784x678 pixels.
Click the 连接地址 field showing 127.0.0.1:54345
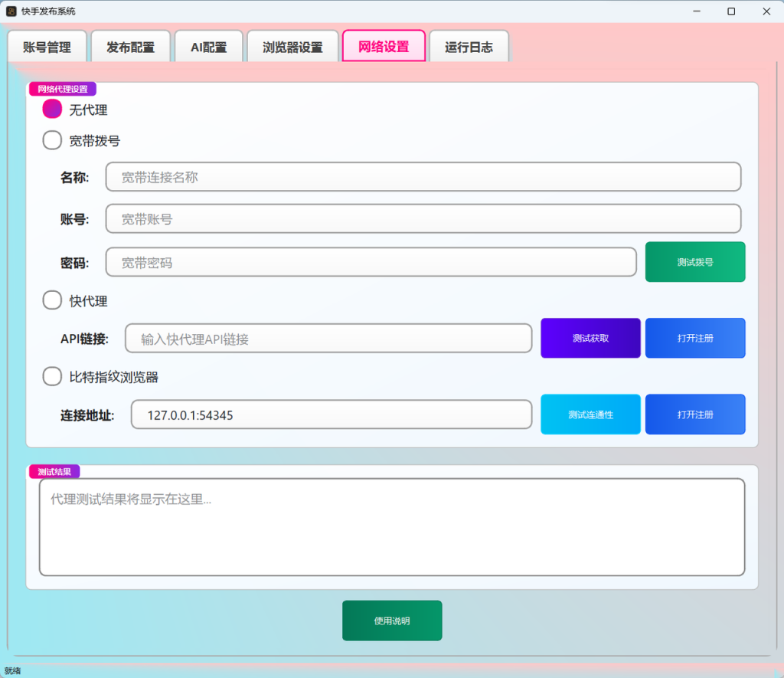[x=332, y=414]
